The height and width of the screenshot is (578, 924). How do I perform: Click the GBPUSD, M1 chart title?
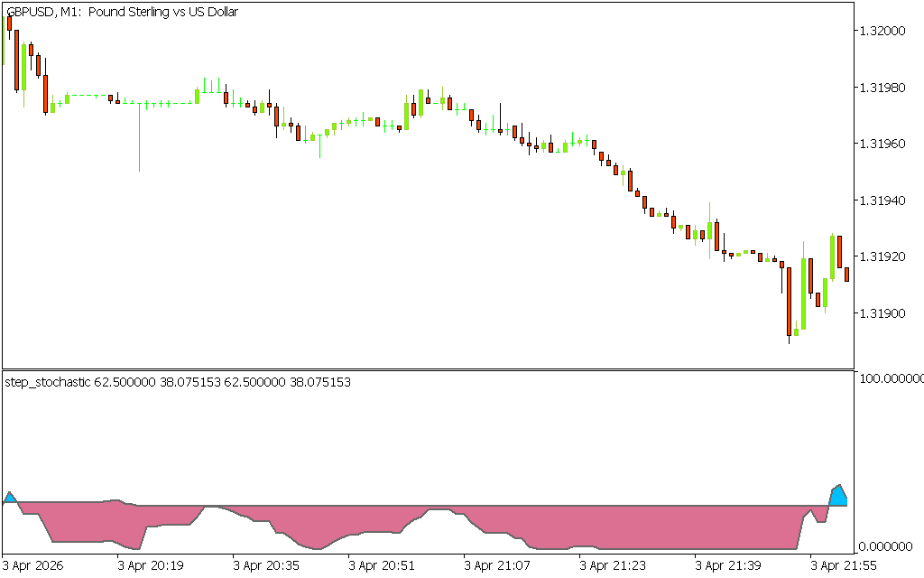(123, 12)
